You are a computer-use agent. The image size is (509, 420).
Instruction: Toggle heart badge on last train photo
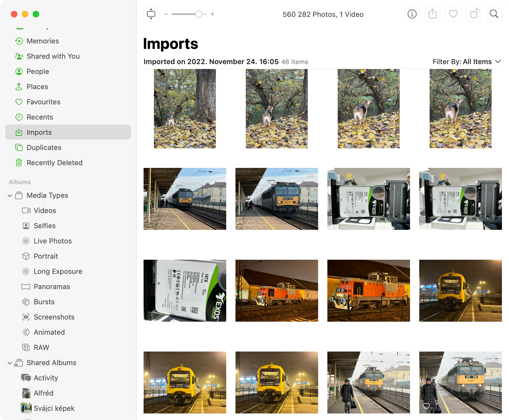(x=426, y=406)
